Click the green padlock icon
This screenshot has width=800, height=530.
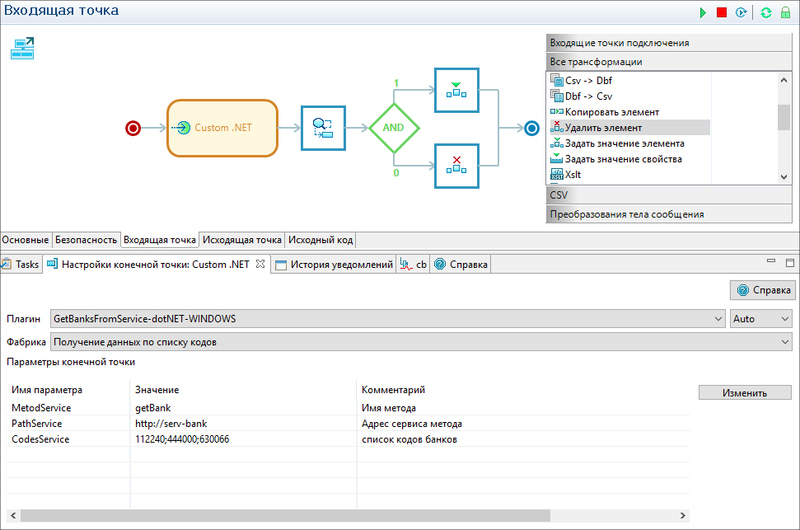pos(785,12)
